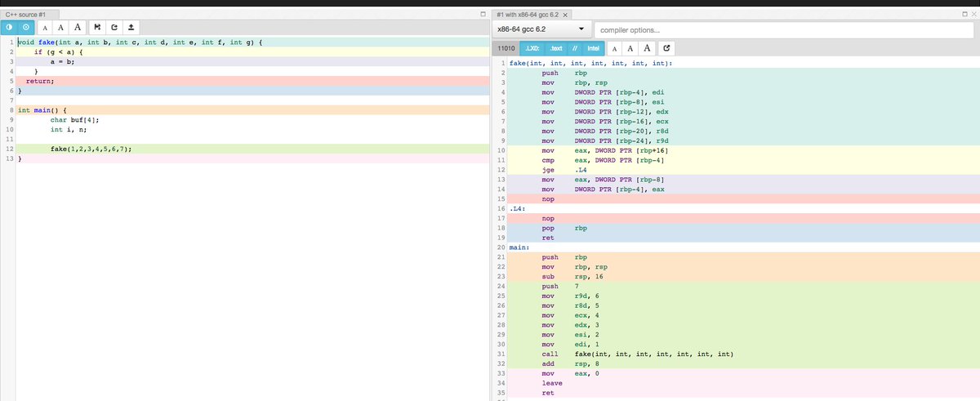Click source line 'void fake(int a, int b...'

140,42
